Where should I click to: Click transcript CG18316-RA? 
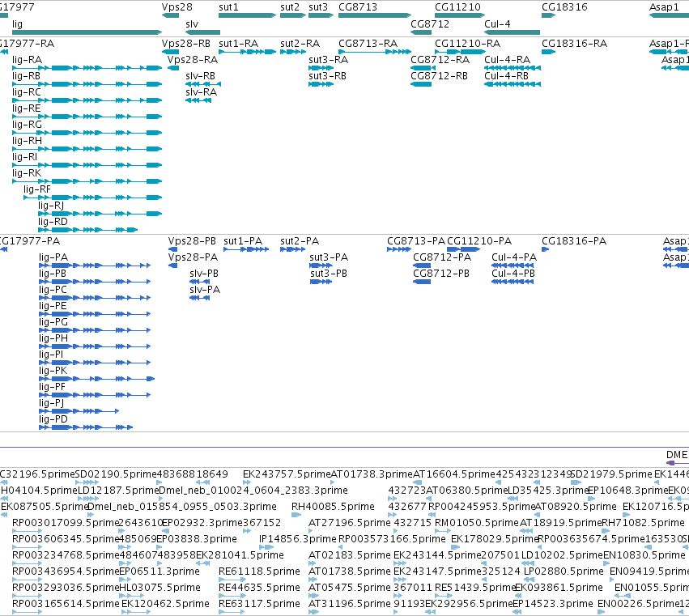click(548, 52)
